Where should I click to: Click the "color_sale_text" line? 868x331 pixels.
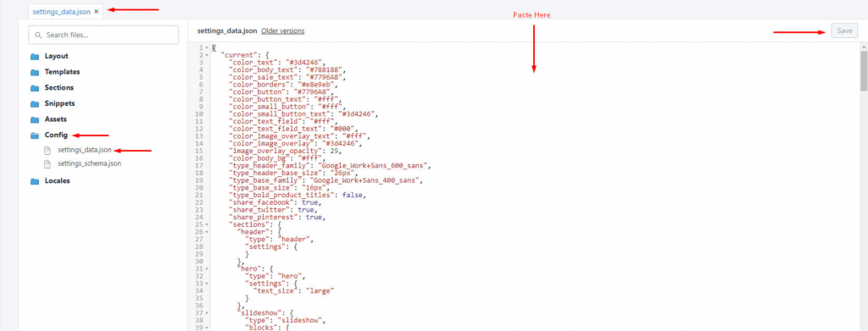[x=287, y=77]
